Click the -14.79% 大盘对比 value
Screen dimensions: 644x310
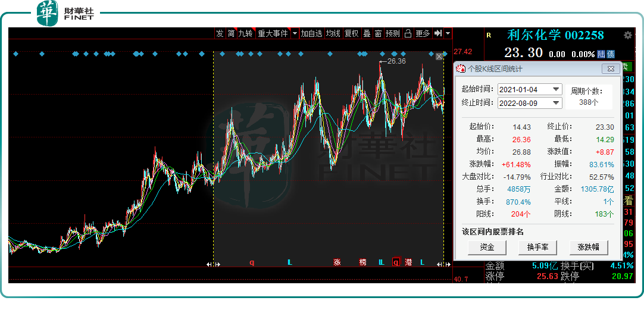tap(517, 177)
